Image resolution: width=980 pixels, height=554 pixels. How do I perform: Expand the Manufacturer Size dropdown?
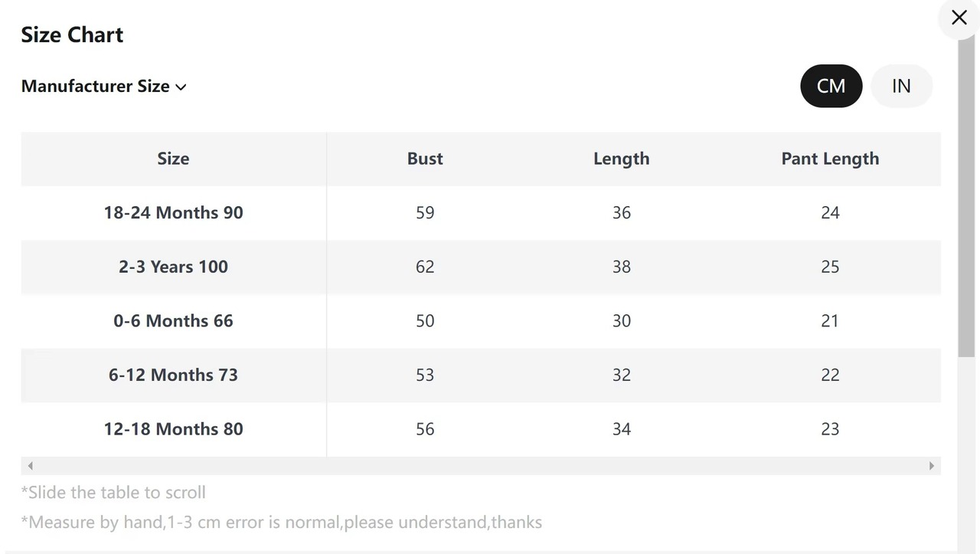[x=103, y=86]
